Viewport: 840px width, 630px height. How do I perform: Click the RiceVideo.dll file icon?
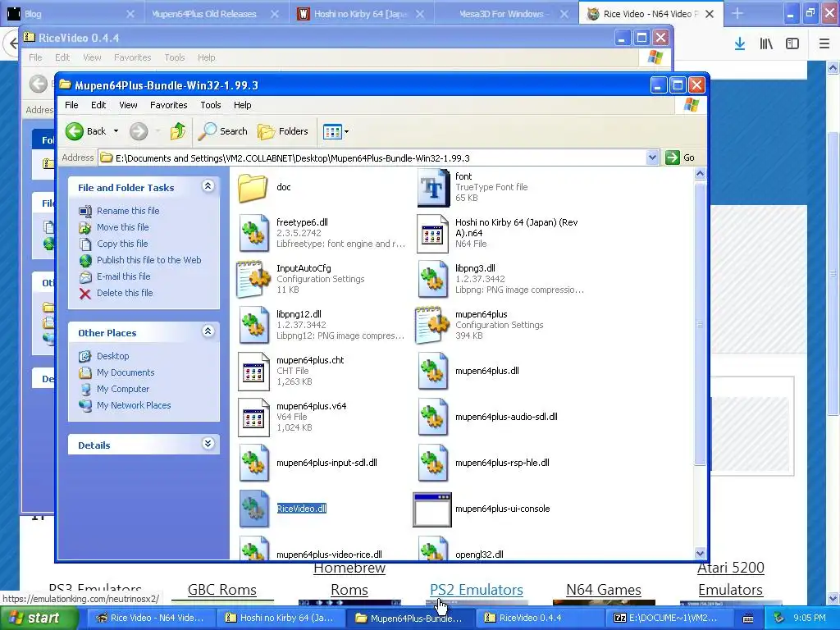coord(254,509)
